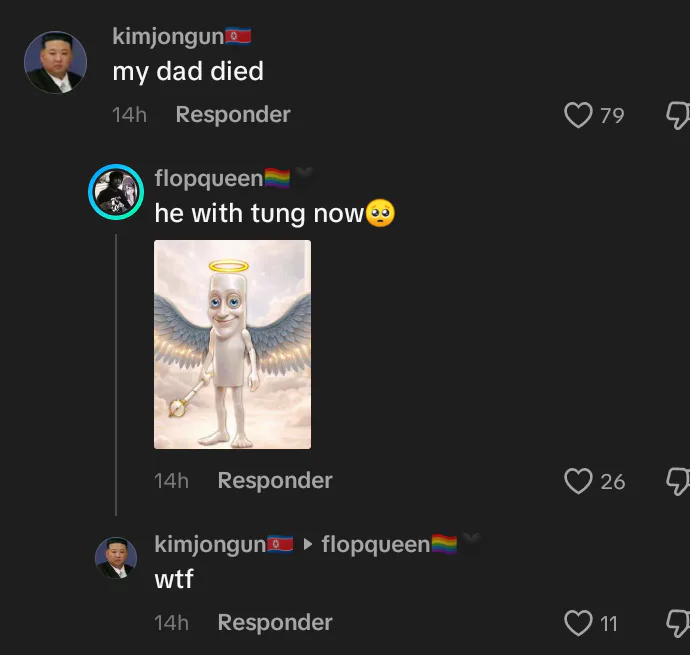The width and height of the screenshot is (690, 655).
Task: Open the angel character image
Action: coord(232,344)
